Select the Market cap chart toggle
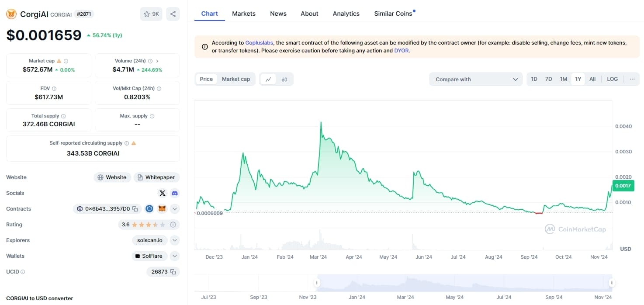Screen dimensions: 644x305 click(236, 79)
